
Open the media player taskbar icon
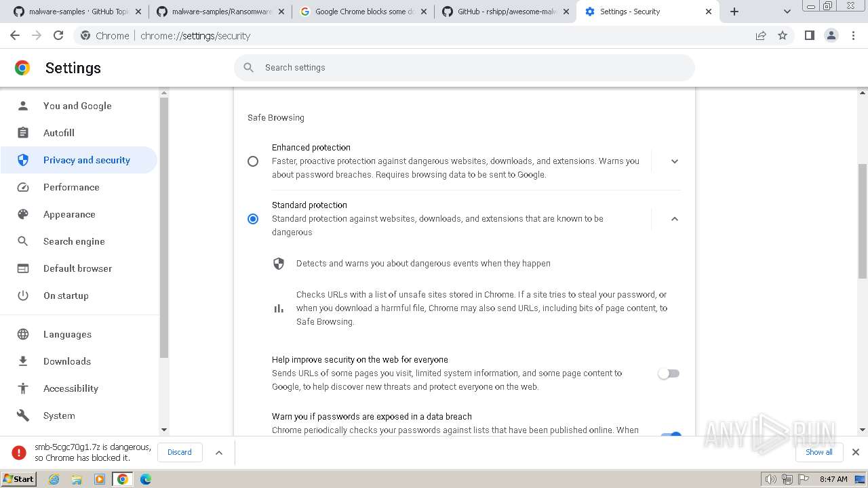[x=100, y=479]
